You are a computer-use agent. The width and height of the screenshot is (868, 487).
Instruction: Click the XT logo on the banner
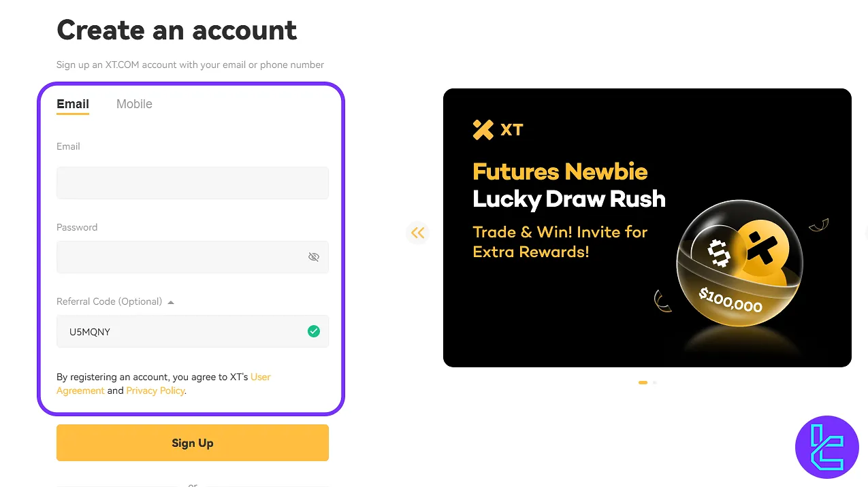click(x=498, y=129)
